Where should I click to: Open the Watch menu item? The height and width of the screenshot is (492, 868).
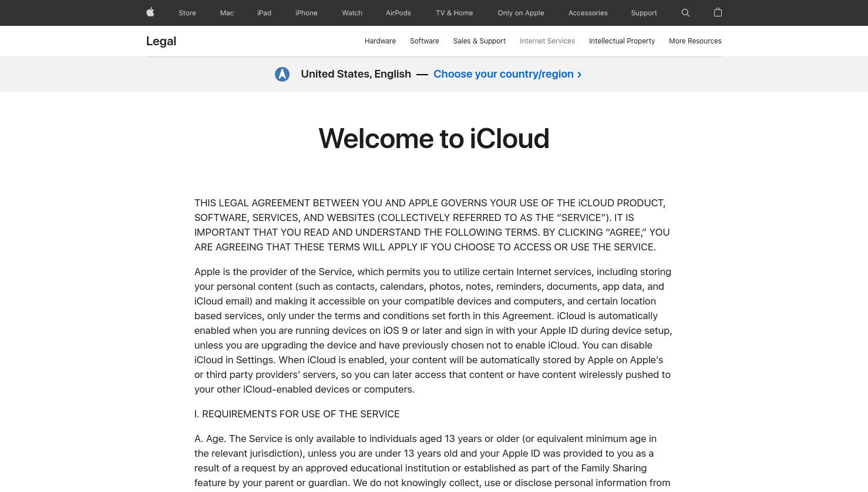click(x=352, y=13)
